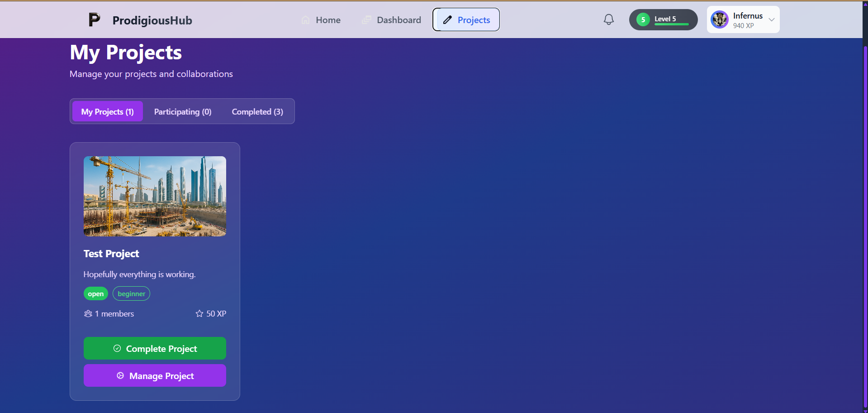Switch to My Projects (1) tab
Screen dimensions: 868x413
(x=108, y=111)
